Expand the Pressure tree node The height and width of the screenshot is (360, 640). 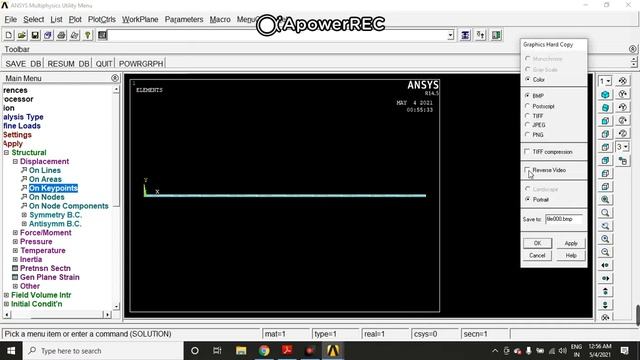[15, 242]
